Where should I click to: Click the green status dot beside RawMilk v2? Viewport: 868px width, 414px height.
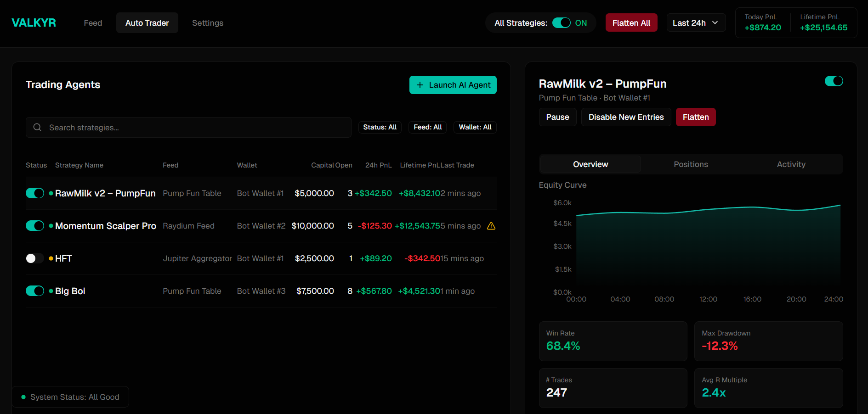[x=50, y=193]
